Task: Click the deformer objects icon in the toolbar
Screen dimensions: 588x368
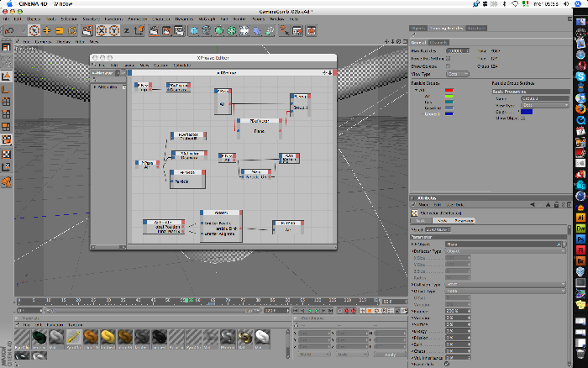Action: 257,30
